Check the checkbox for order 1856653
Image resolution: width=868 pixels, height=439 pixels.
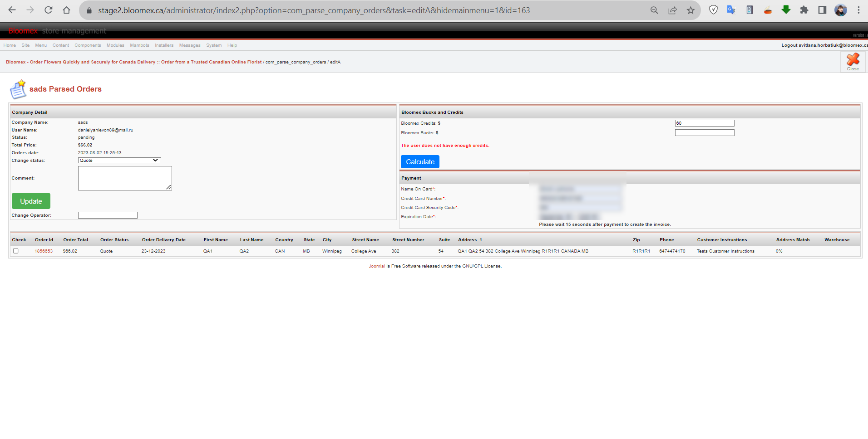(16, 251)
